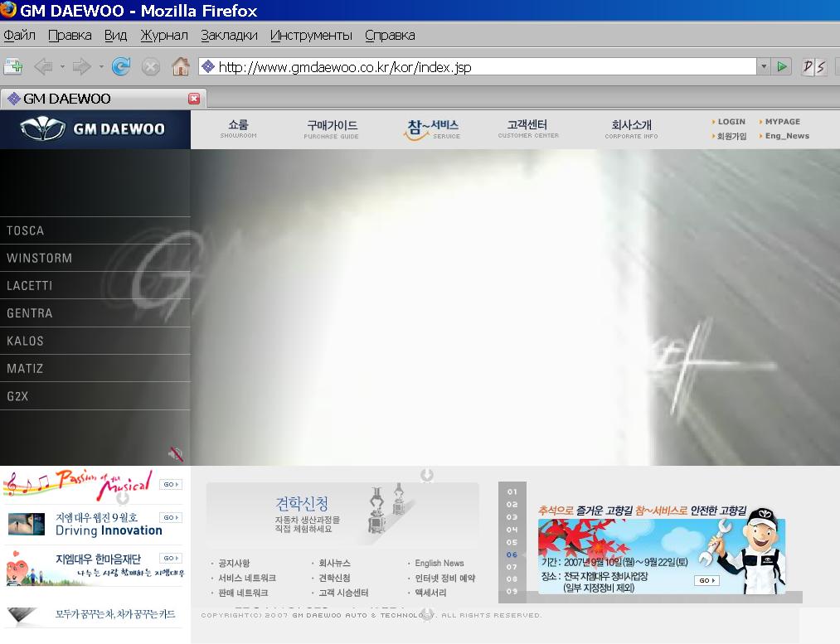Select KALOS in the car list

point(95,341)
